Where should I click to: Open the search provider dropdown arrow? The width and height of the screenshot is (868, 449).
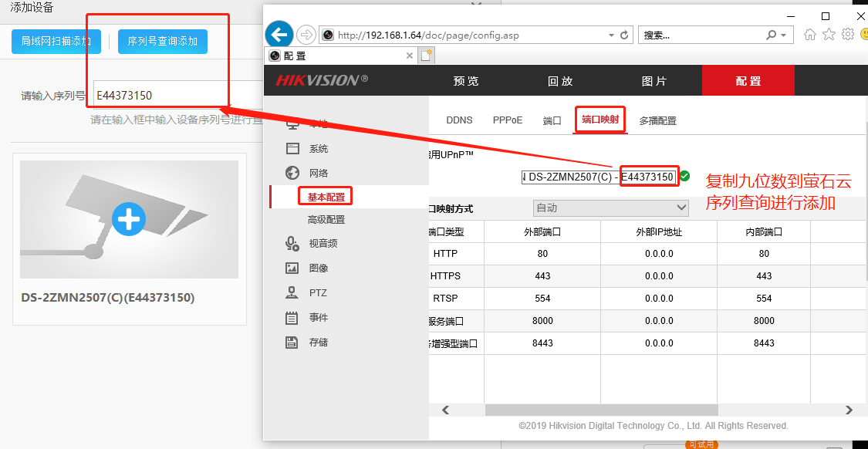click(x=783, y=35)
